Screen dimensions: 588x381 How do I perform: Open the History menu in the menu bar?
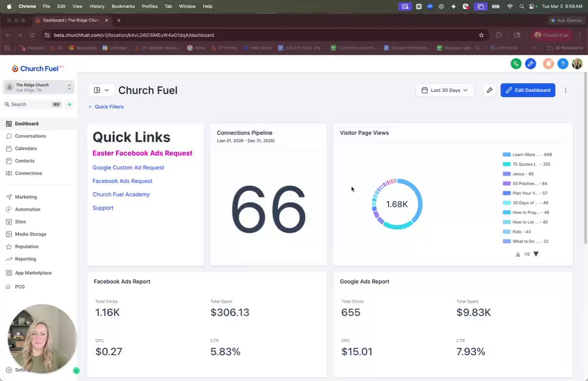point(97,6)
